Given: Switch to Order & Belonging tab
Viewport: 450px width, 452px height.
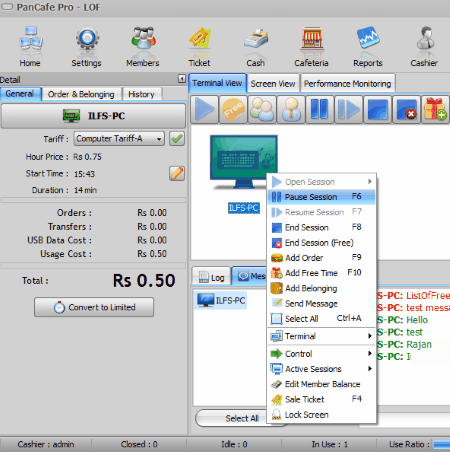Looking at the screenshot, I should tap(81, 94).
